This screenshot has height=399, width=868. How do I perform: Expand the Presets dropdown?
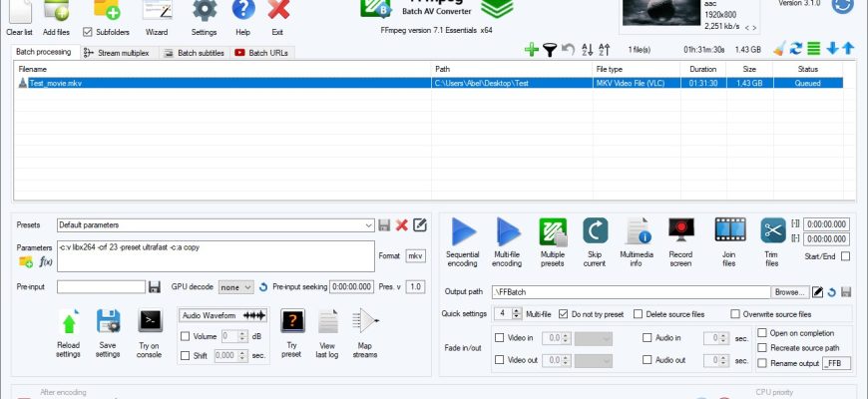coord(369,225)
